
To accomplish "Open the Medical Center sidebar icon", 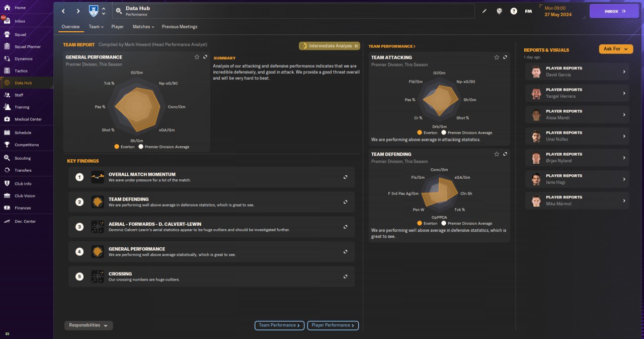I will [7, 119].
